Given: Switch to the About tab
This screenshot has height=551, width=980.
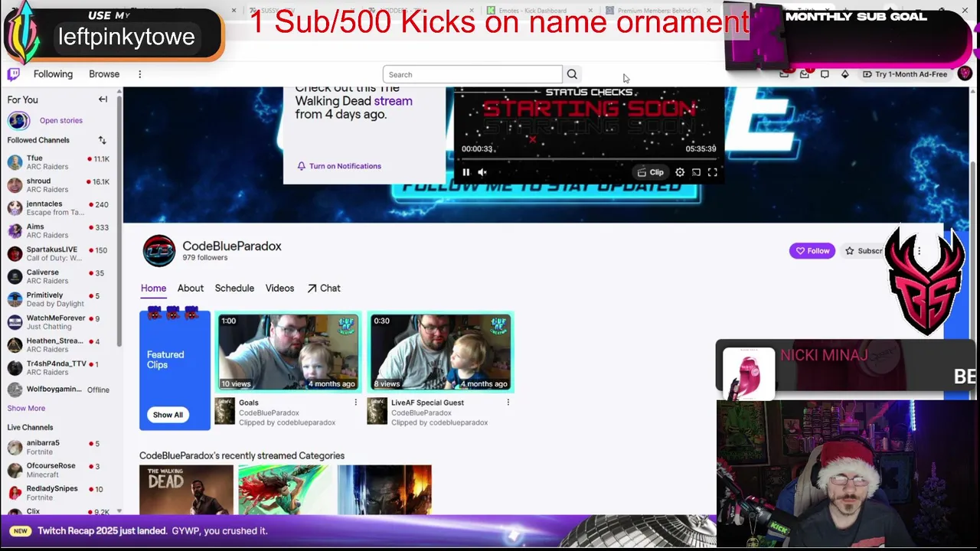Looking at the screenshot, I should click(191, 289).
